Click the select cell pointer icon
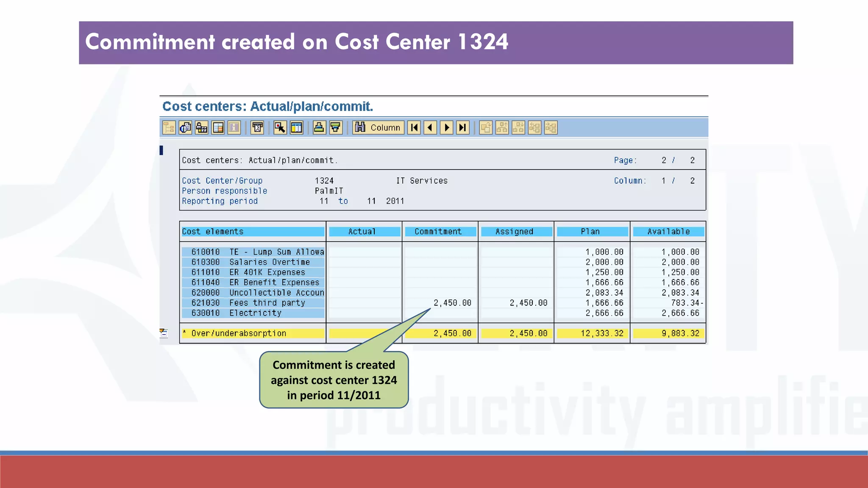 [x=280, y=128]
